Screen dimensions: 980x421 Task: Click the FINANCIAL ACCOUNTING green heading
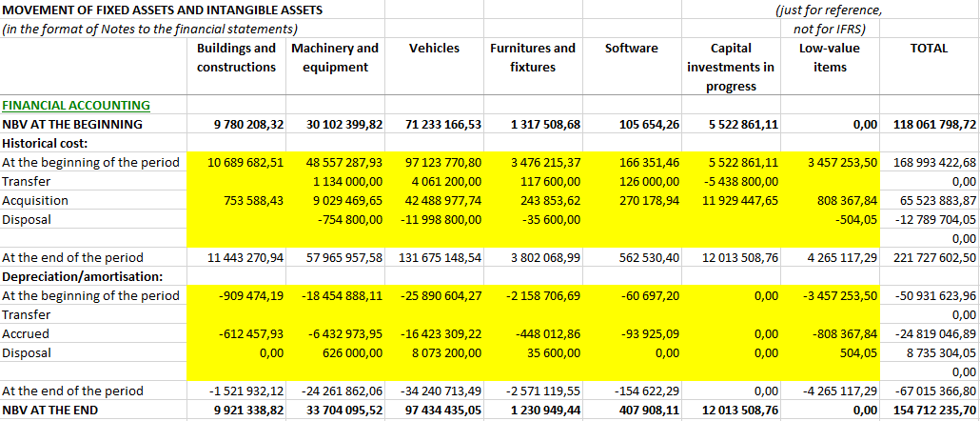(76, 105)
